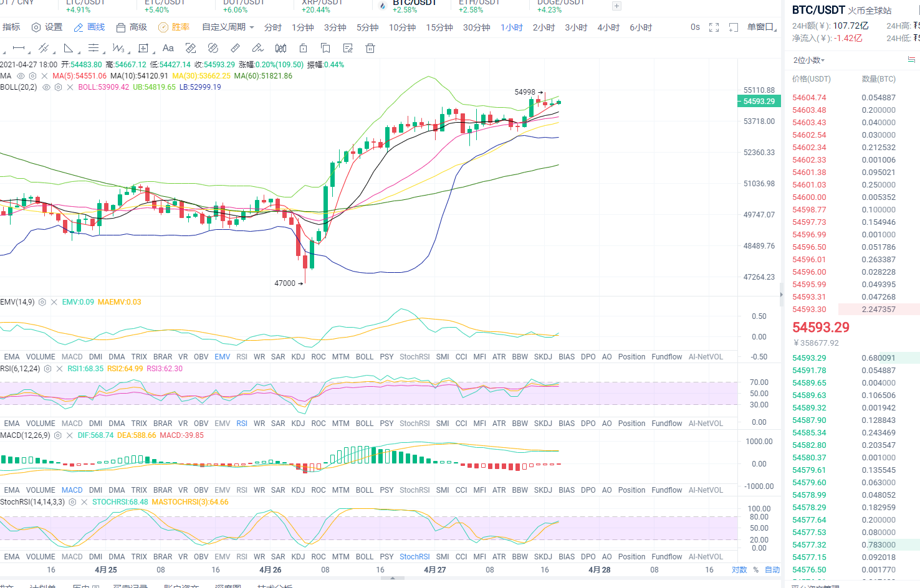Viewport: 920px width, 588px height.
Task: Select the horizontal line drawing tool
Action: click(x=19, y=48)
